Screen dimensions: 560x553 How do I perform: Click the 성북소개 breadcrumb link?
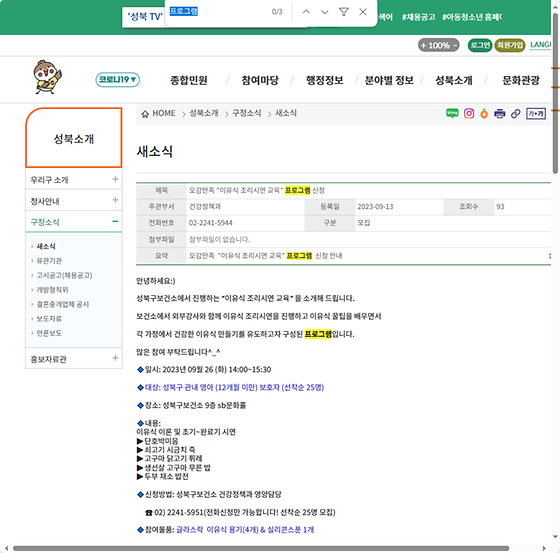(204, 113)
